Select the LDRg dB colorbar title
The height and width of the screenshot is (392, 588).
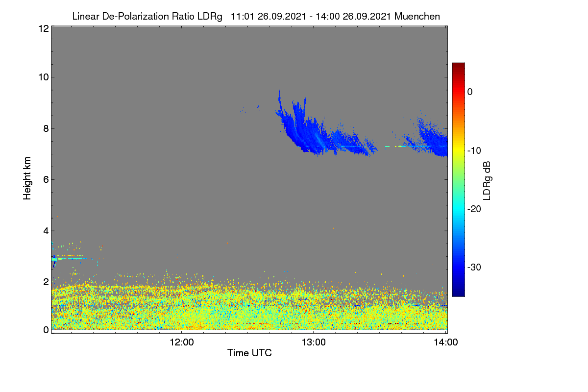click(487, 179)
